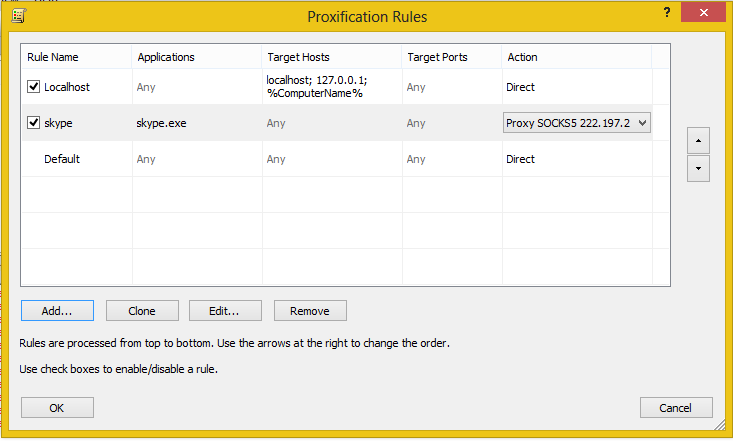Move rule up with arrow button

[699, 140]
